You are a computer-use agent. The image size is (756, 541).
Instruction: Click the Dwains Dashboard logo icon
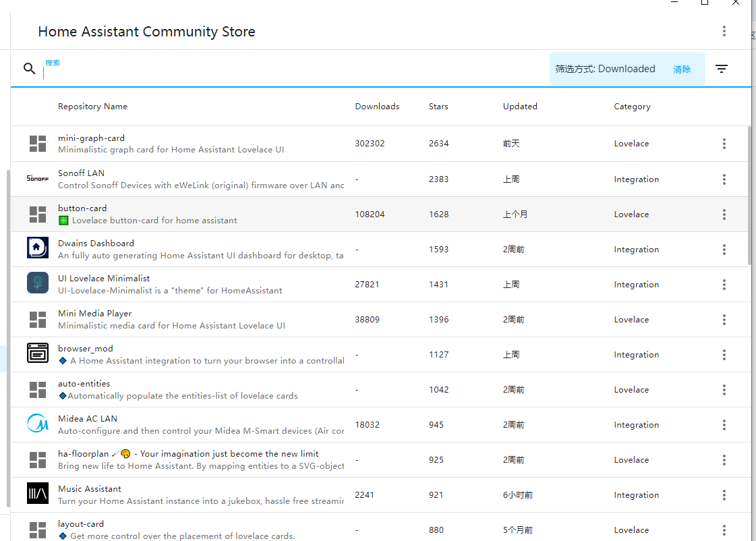tap(38, 249)
